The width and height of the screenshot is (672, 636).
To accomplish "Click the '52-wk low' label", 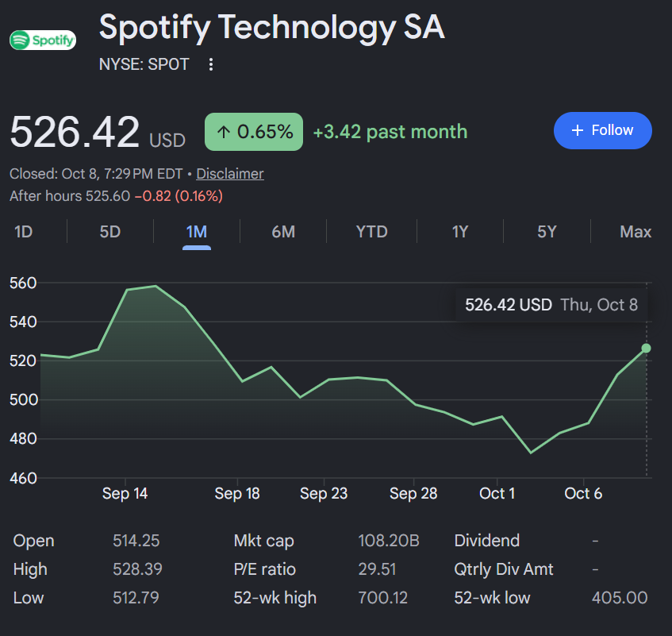I will pos(492,598).
